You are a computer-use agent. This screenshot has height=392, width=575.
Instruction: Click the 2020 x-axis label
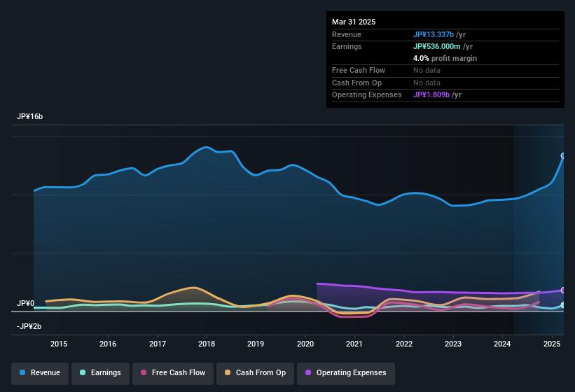305,344
